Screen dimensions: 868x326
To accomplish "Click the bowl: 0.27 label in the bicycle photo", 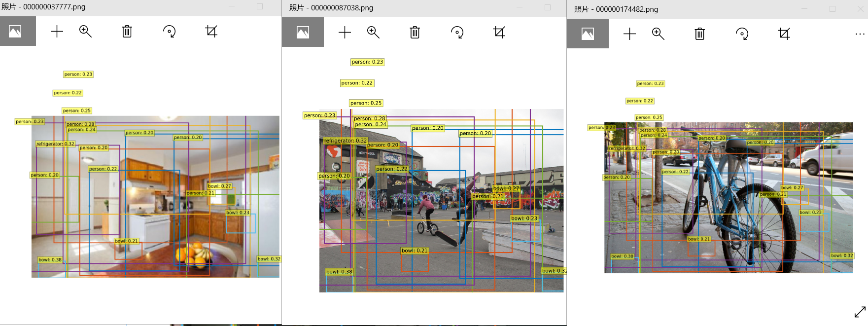I will click(x=792, y=188).
